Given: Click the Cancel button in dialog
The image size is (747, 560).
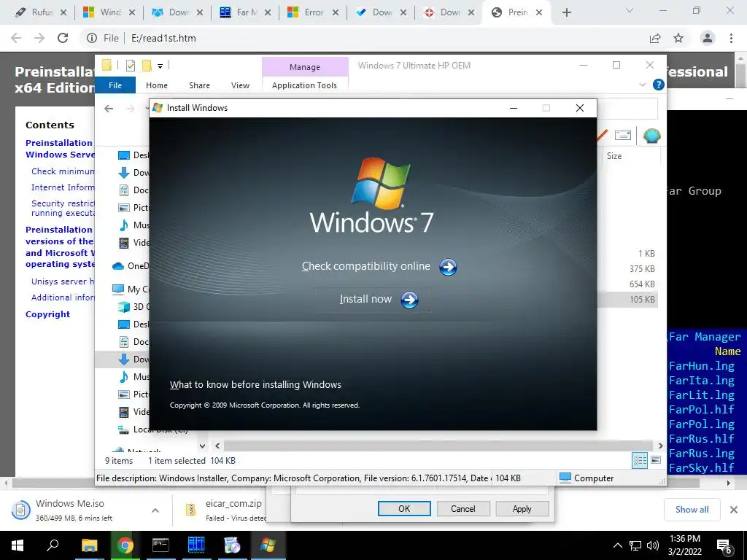Looking at the screenshot, I should point(463,508).
